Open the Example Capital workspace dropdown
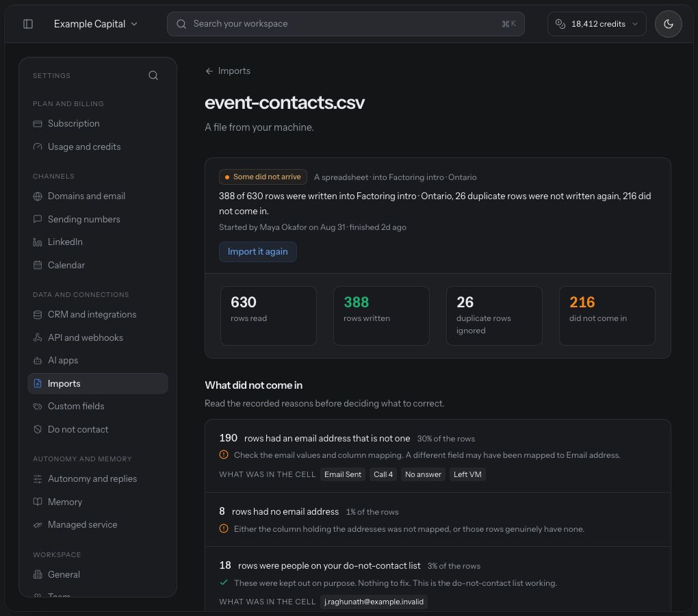 coord(95,24)
